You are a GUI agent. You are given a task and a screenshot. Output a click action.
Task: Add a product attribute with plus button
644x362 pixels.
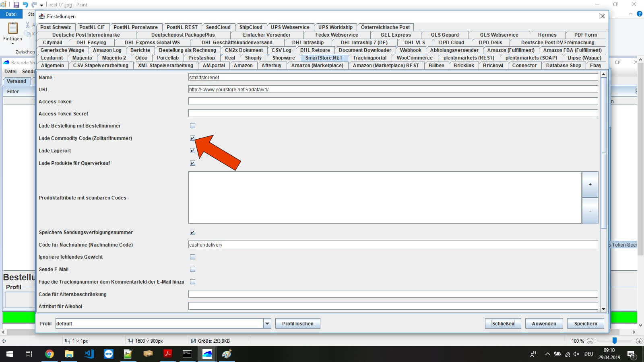coord(590,185)
